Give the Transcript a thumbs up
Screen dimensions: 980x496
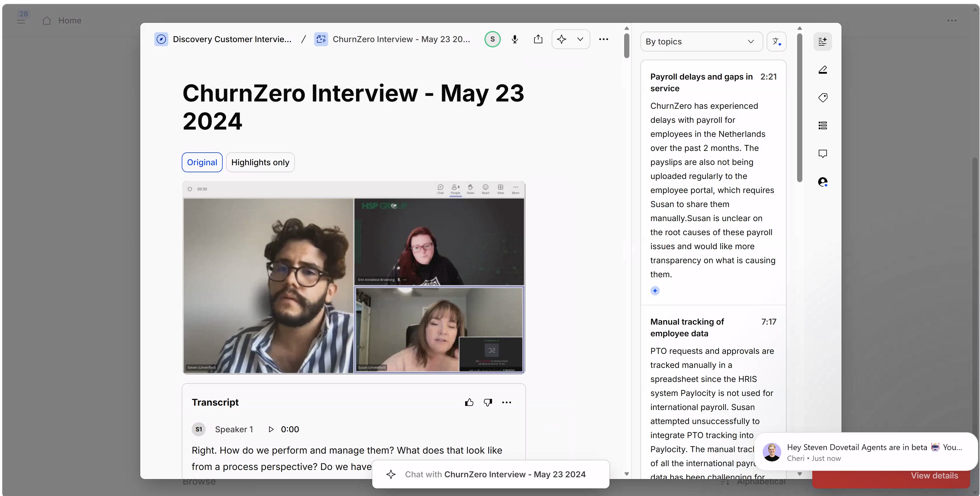(469, 402)
